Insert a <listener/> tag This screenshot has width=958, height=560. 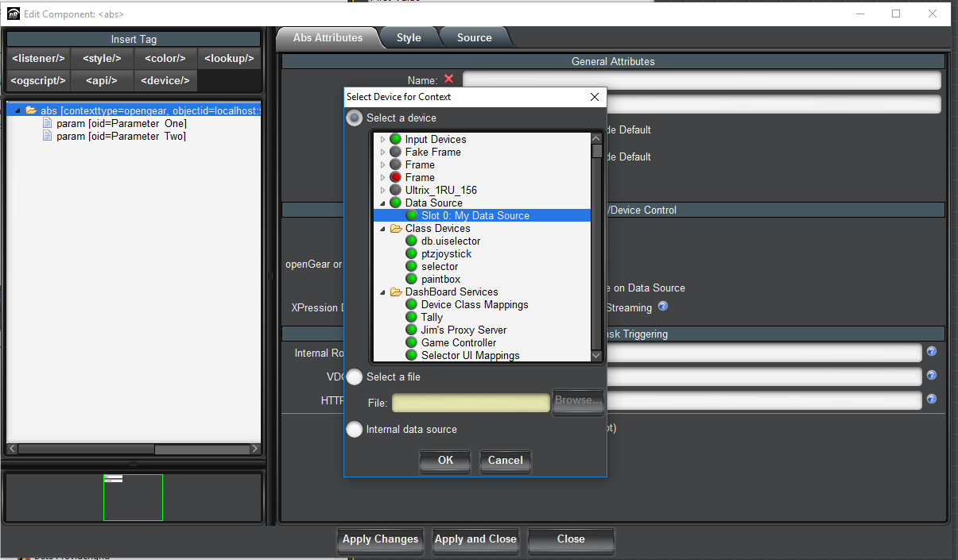click(x=38, y=58)
